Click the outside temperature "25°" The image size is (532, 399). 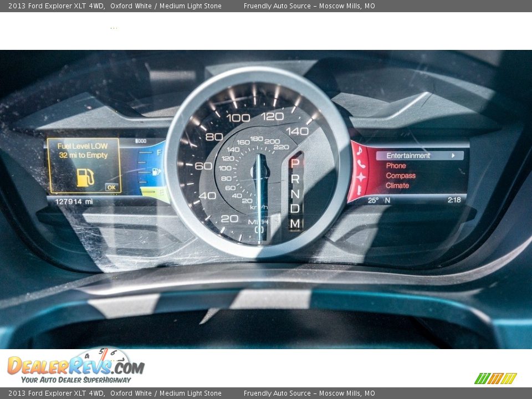pos(373,200)
